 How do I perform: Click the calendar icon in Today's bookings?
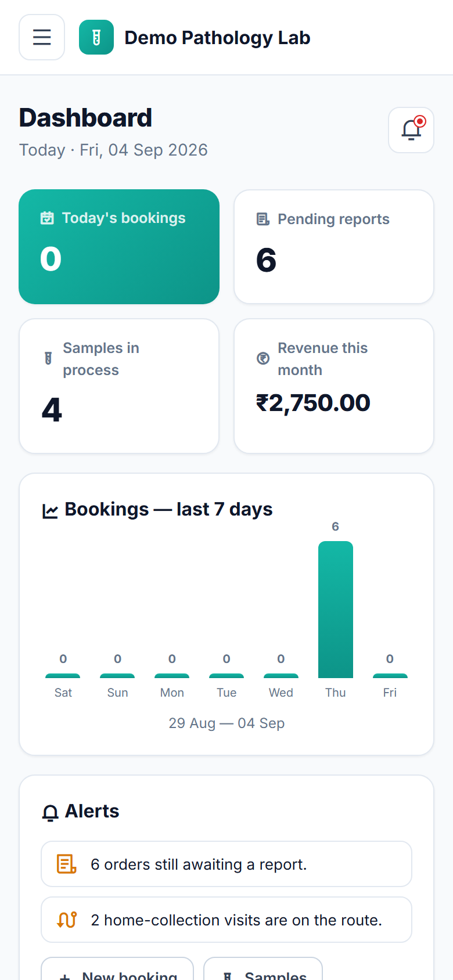point(47,218)
